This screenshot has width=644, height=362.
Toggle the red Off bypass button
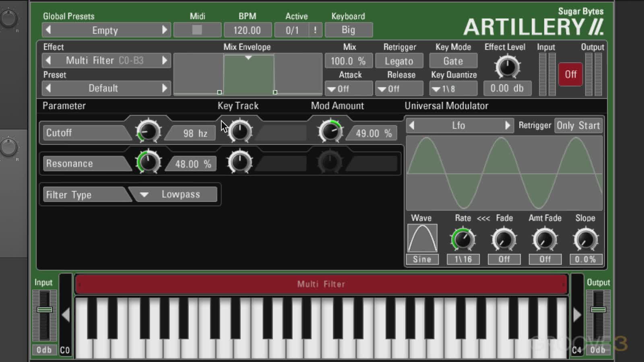coord(570,74)
